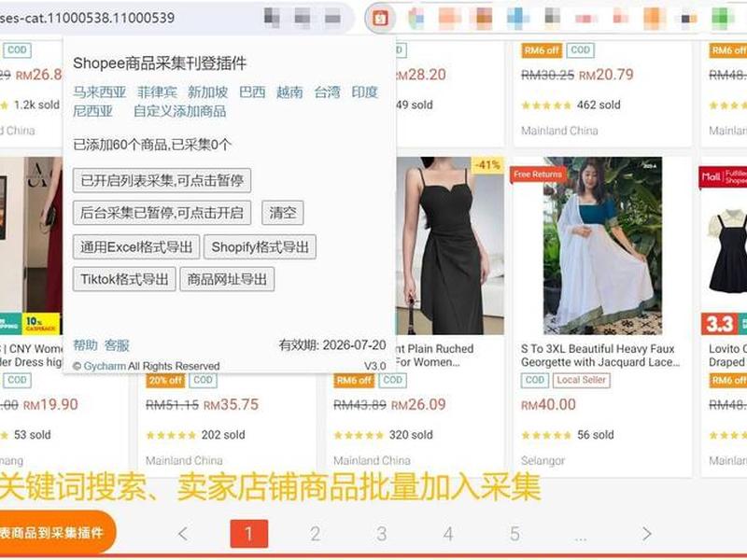Pause list collection via 已开启列表采集 button
The height and width of the screenshot is (560, 747).
pos(162,180)
